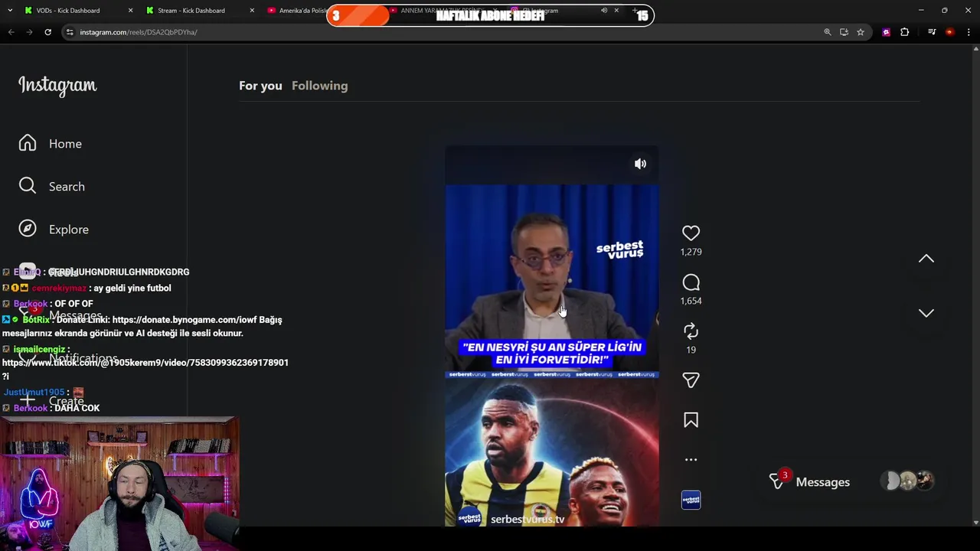Click the 1,279 likes count
The width and height of the screenshot is (980, 551).
(691, 252)
